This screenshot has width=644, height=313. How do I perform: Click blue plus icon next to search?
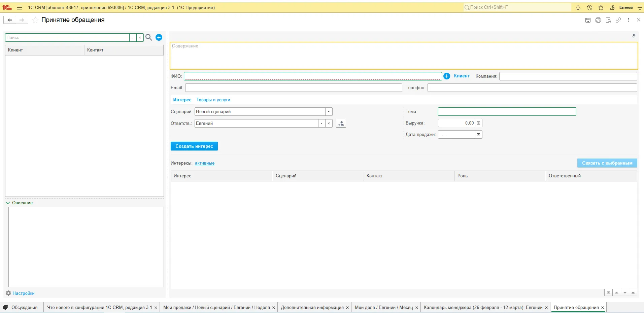(x=159, y=37)
